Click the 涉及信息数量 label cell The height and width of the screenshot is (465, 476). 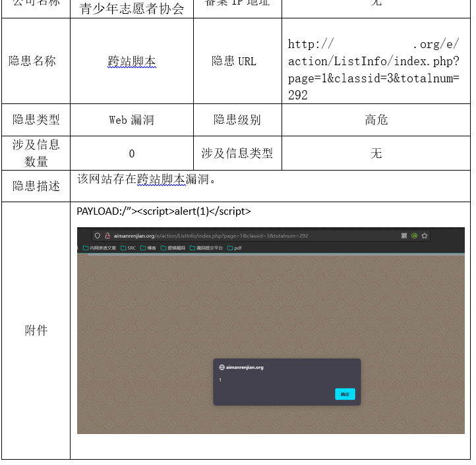36,153
